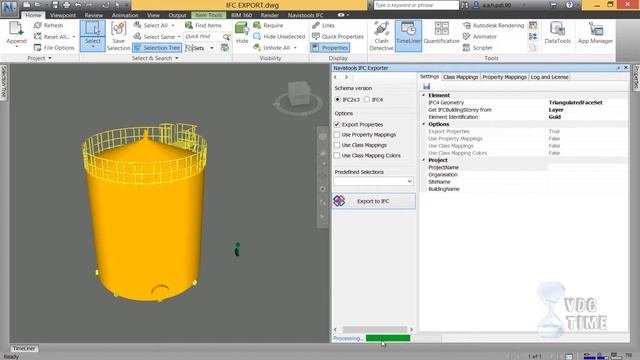640x360 pixels.
Task: Open the Unhide All dropdown arrow
Action: pos(295,48)
